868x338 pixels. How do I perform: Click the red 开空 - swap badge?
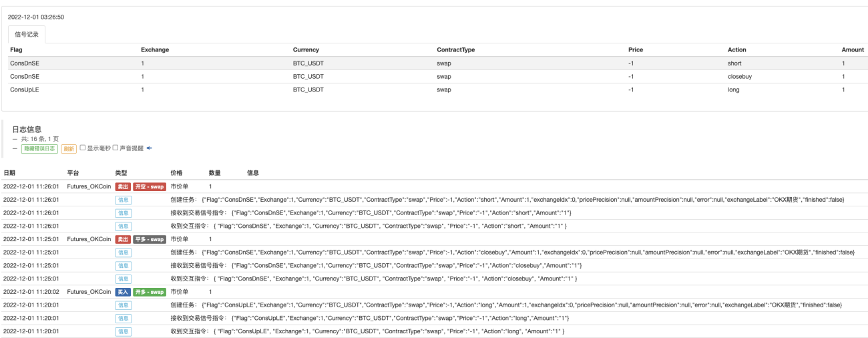(x=149, y=186)
